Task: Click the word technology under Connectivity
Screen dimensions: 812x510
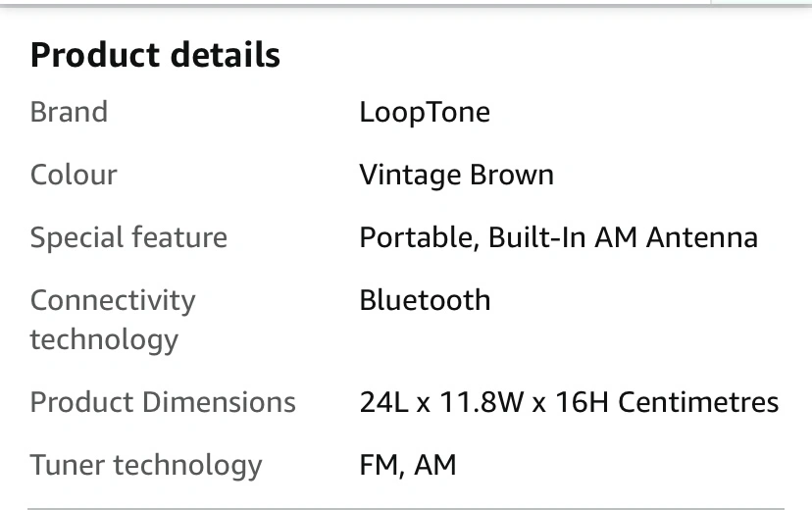Action: point(104,340)
